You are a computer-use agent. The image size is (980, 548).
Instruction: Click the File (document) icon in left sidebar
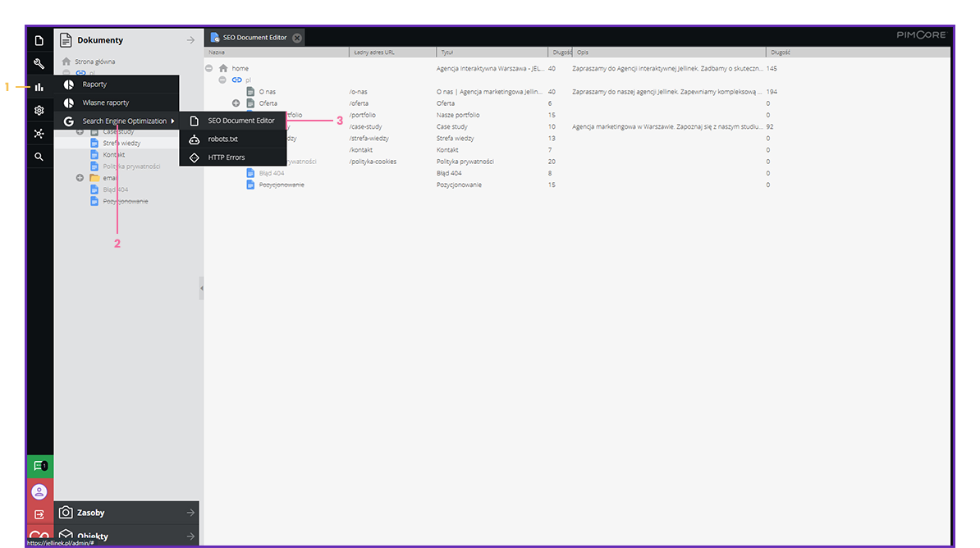click(39, 40)
